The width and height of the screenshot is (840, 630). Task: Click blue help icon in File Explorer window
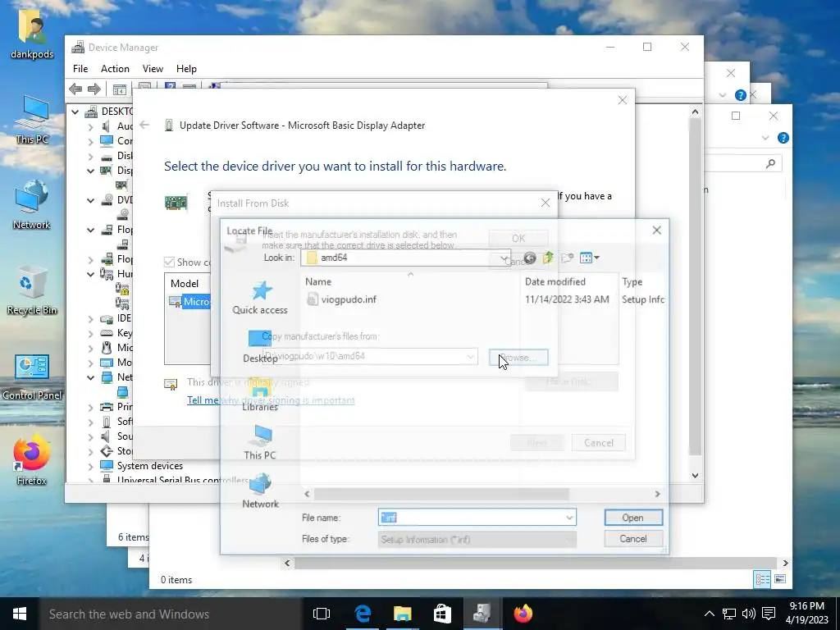click(783, 138)
